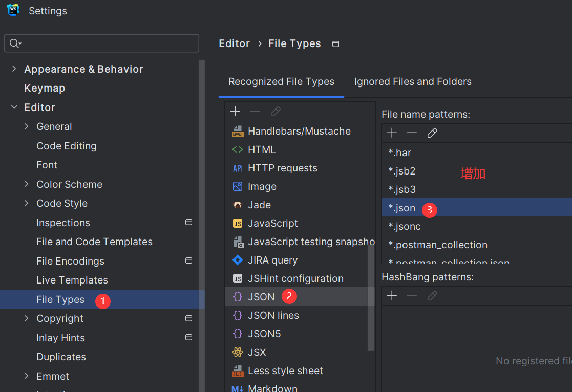Click the project-level icon next to Inspections
Screen dimensions: 572x392
(188, 223)
